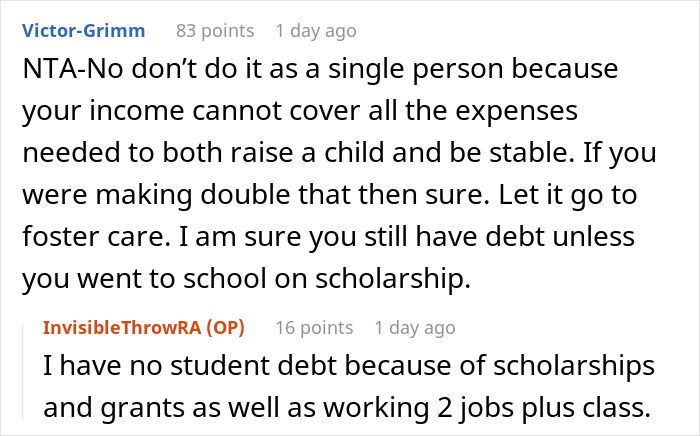Click the (OP) label beside InvisibleThrowRA
This screenshot has width=700, height=436.
[225, 328]
